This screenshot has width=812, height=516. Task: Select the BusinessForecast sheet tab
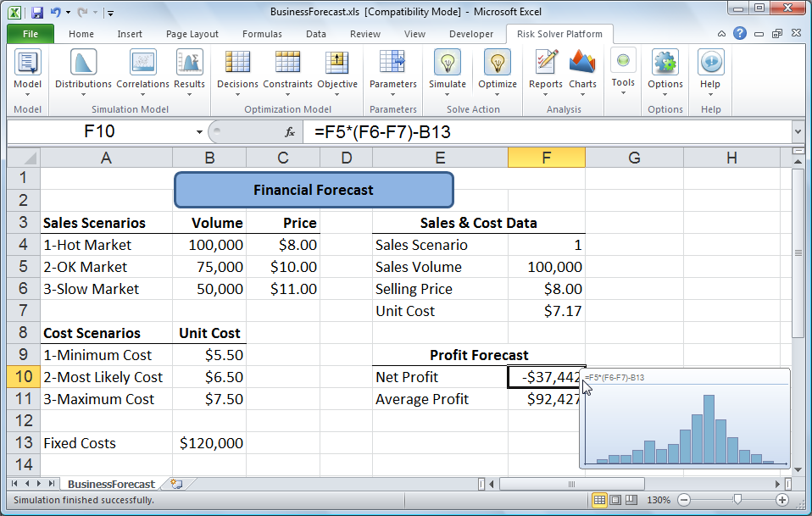point(111,485)
